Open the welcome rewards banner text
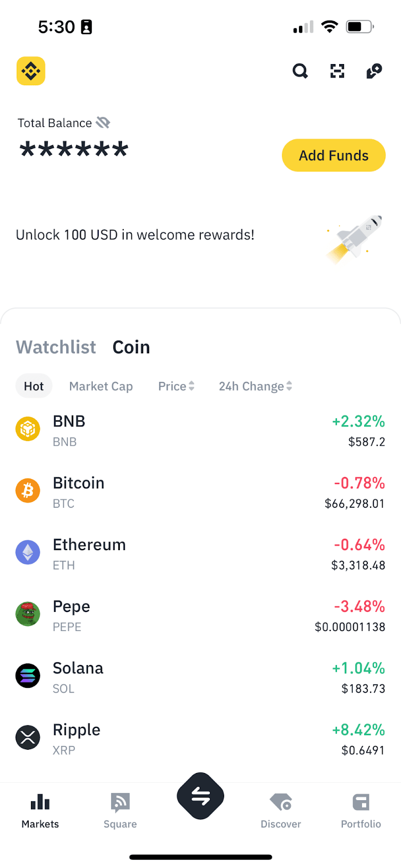This screenshot has width=401, height=868. 135,235
